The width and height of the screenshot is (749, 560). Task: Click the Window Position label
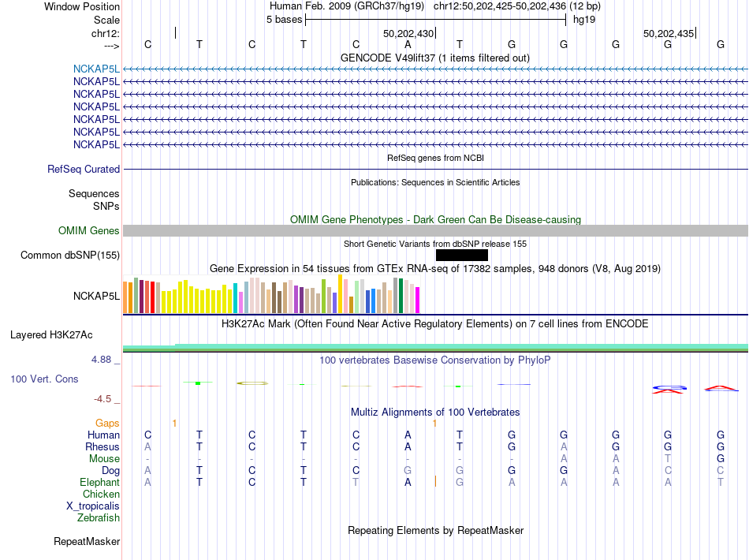click(82, 6)
